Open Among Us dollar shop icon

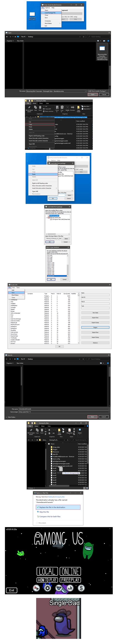click(x=81, y=588)
